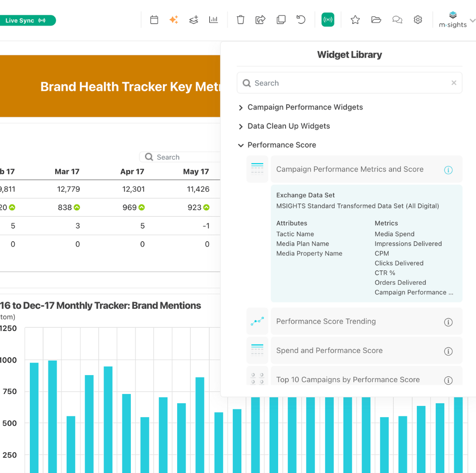Show info for Campaign Performance Metrics widget
This screenshot has height=473, width=476.
(x=448, y=170)
